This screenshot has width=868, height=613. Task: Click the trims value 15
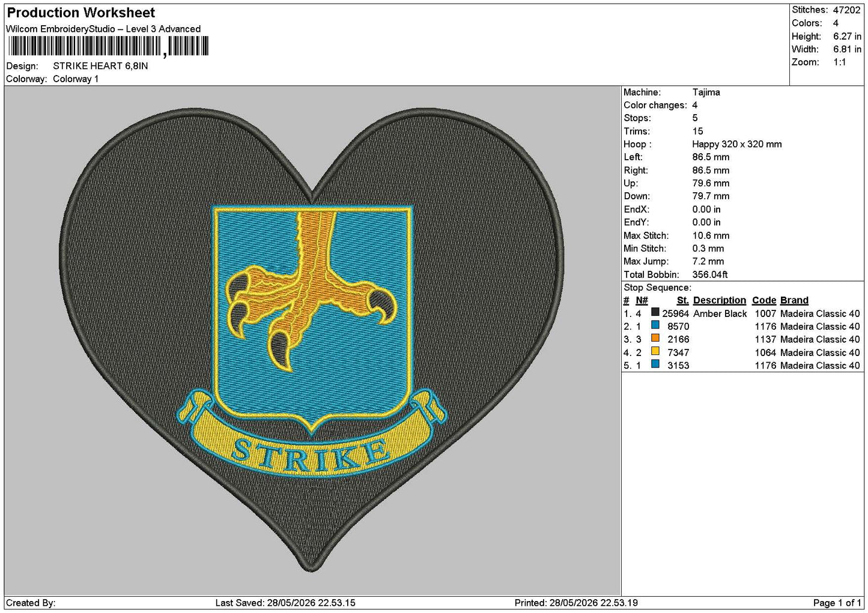pos(697,131)
